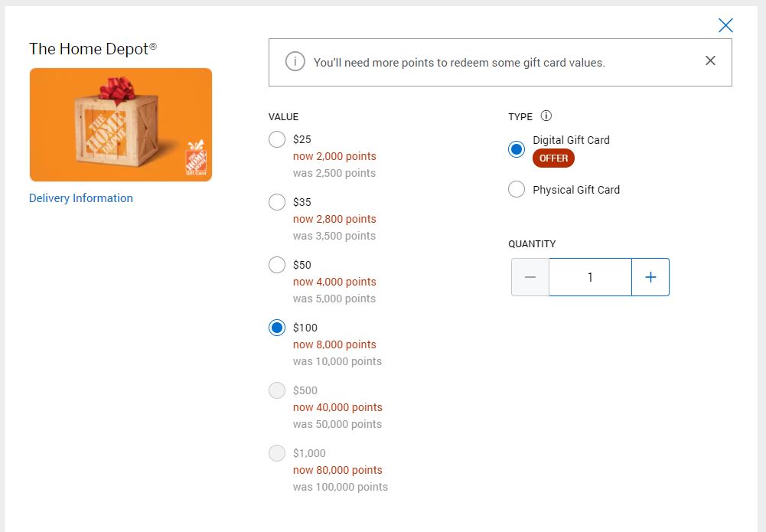Choose the $500 gift card option
This screenshot has height=532, width=766.
(276, 390)
